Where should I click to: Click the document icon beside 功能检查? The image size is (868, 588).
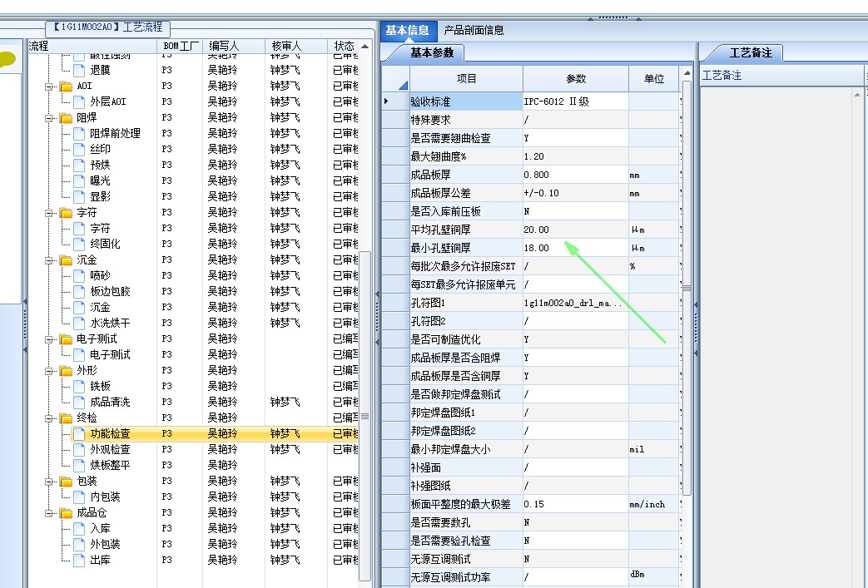tap(80, 433)
